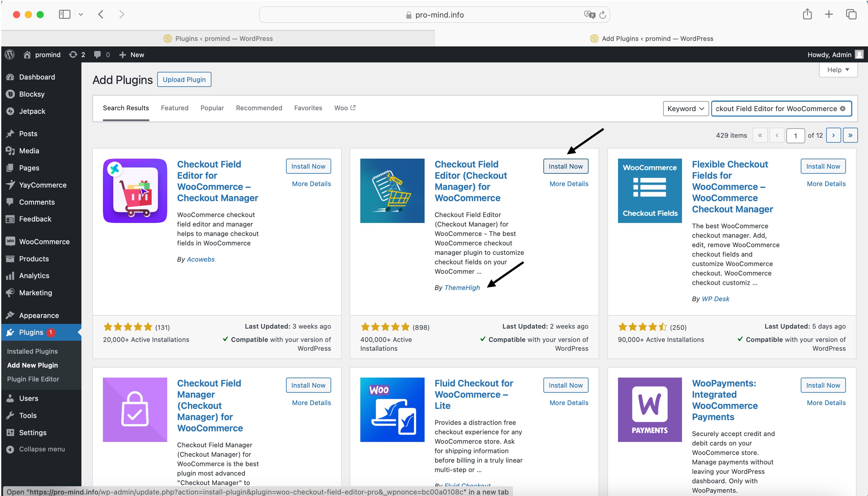Click the current page number field

coord(795,135)
